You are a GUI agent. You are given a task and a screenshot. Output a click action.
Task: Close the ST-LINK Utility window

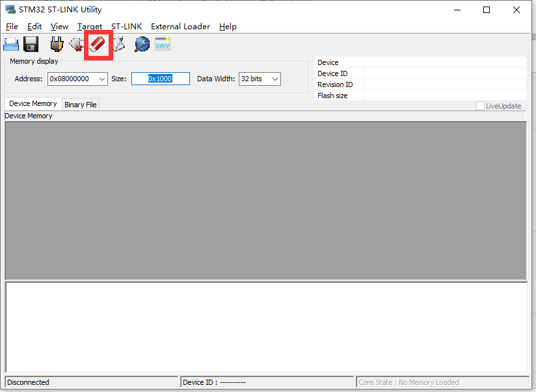516,10
